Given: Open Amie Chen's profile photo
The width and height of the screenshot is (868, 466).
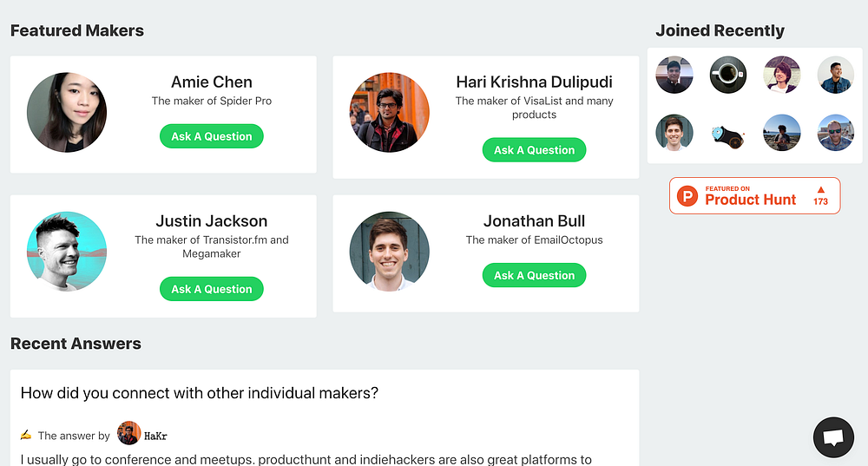Looking at the screenshot, I should coord(67,113).
